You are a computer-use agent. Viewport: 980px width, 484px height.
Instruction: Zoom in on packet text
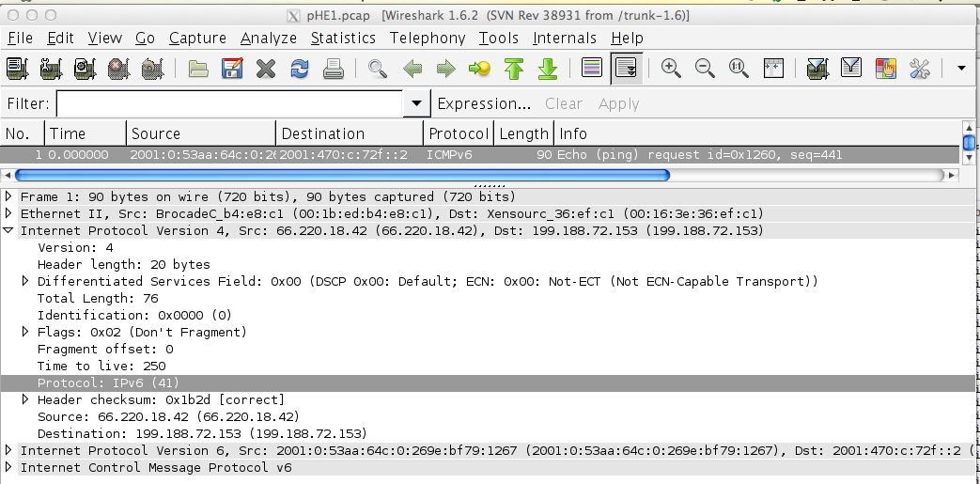click(671, 69)
